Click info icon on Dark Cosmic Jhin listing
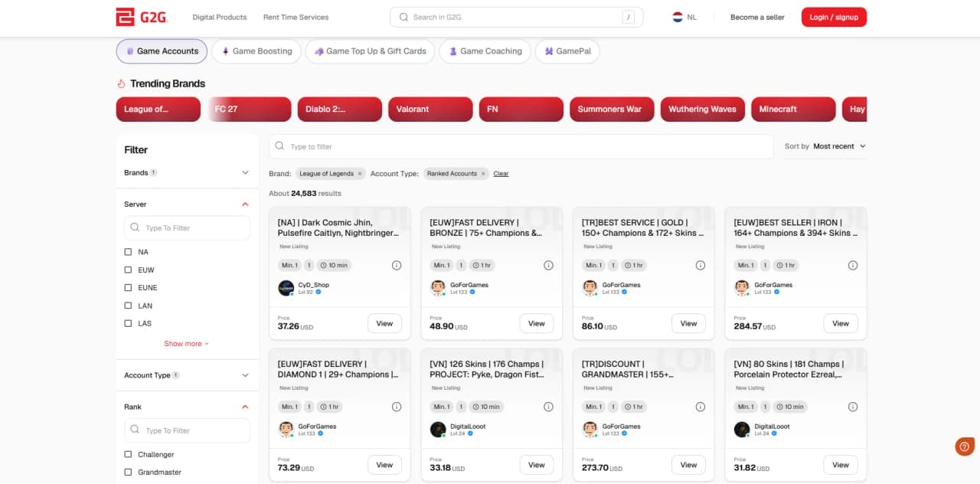The image size is (980, 484). [397, 265]
